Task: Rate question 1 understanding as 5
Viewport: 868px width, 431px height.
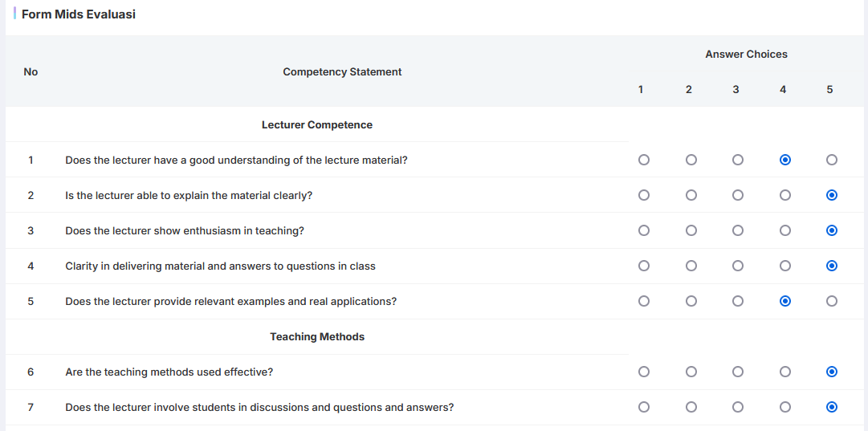Action: click(x=831, y=160)
